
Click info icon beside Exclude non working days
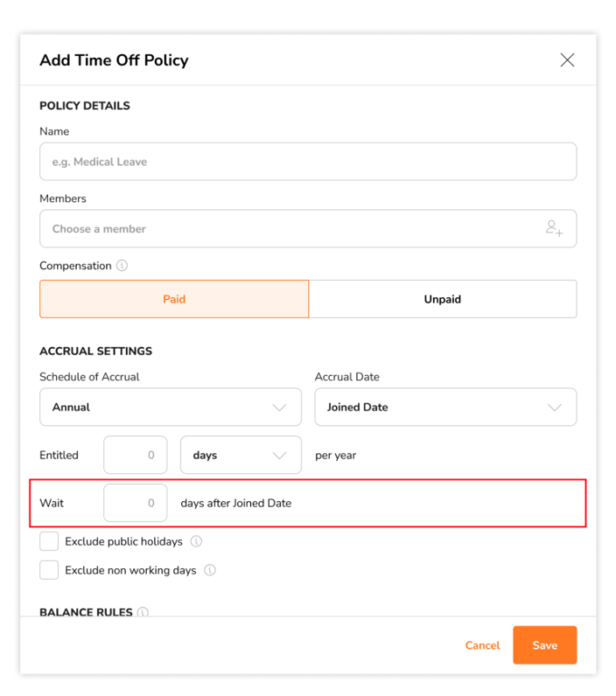(x=210, y=570)
